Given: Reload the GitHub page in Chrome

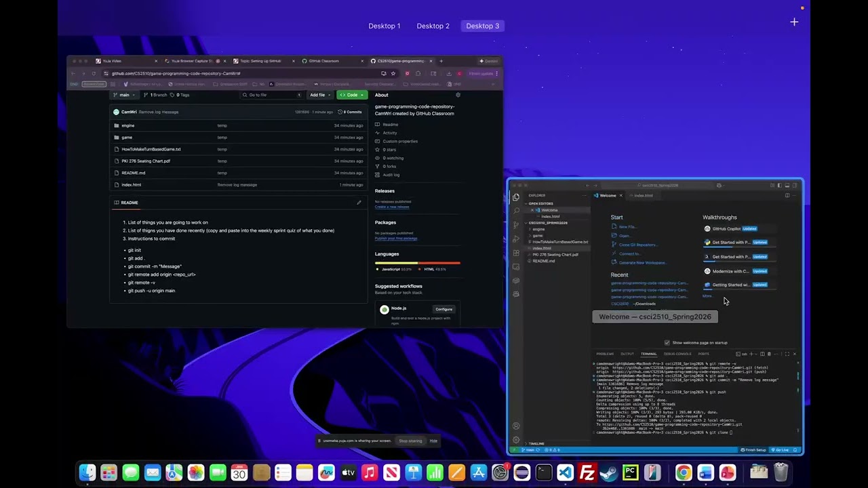Looking at the screenshot, I should point(94,73).
